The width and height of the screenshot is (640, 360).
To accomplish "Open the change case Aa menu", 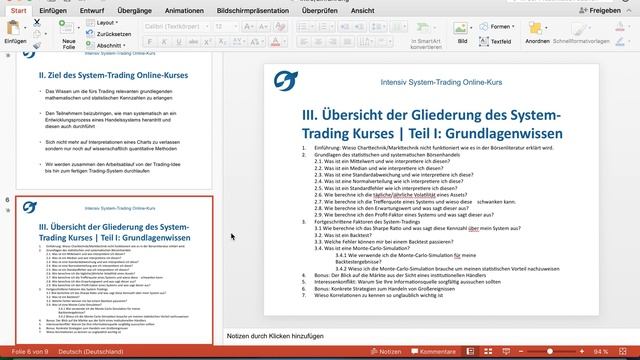I will point(256,42).
